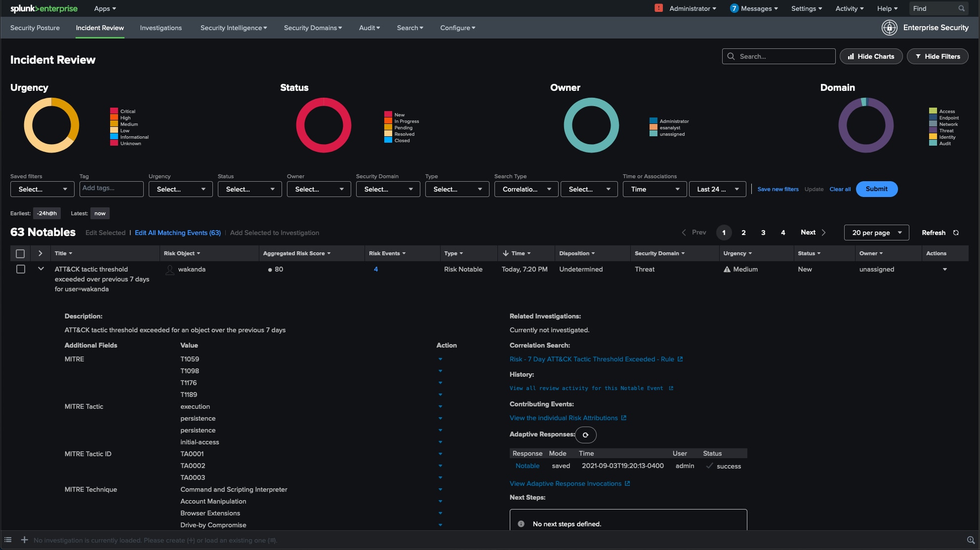Open Security Intelligence menu
This screenshot has width=980, height=550.
[x=234, y=28]
